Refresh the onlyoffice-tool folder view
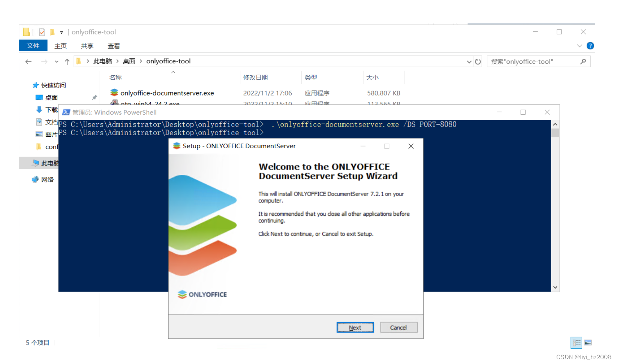Image resolution: width=617 pixels, height=364 pixels. click(x=478, y=62)
